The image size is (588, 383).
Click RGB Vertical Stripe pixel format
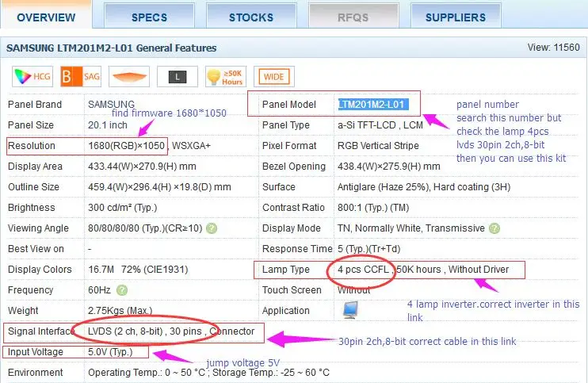378,146
